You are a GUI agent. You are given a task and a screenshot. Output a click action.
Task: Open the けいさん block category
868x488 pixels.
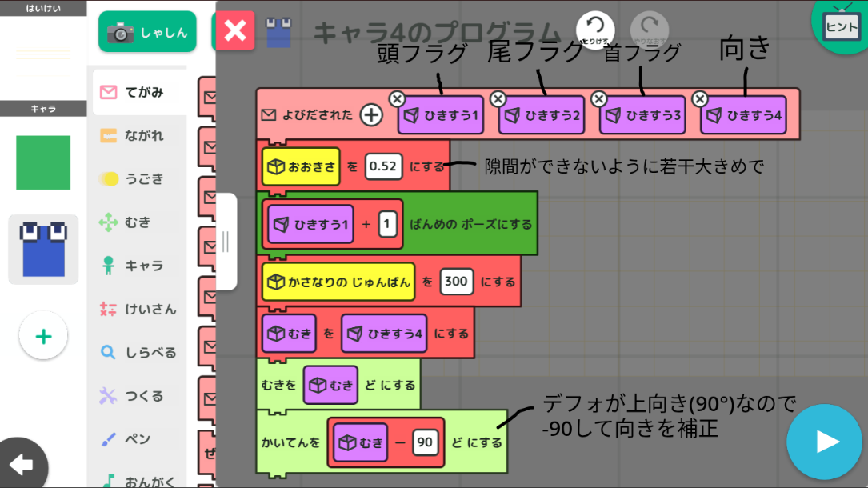[x=139, y=309]
